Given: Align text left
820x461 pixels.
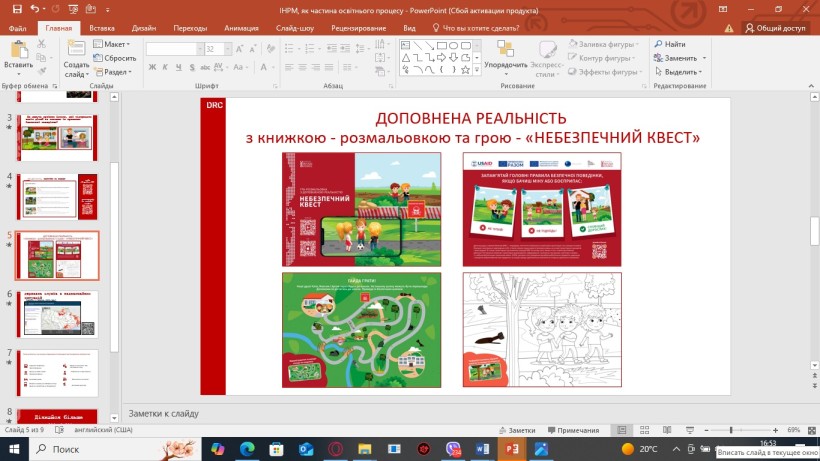Looking at the screenshot, I should coord(289,67).
